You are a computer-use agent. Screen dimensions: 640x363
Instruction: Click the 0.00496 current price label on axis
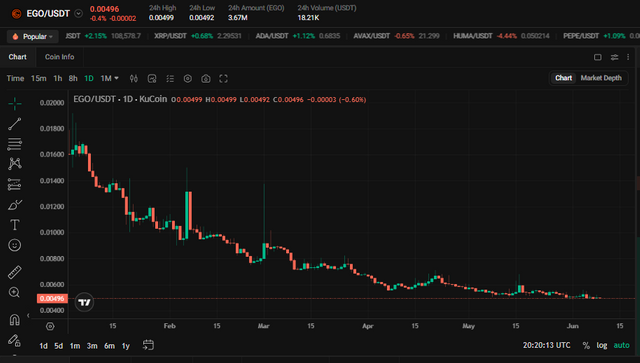tap(52, 298)
